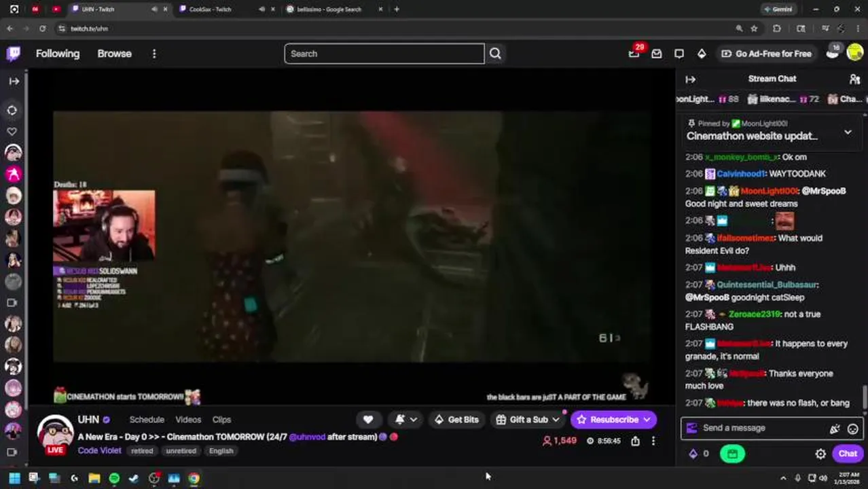Open a new Chrome tab
The width and height of the screenshot is (868, 489).
(x=397, y=10)
